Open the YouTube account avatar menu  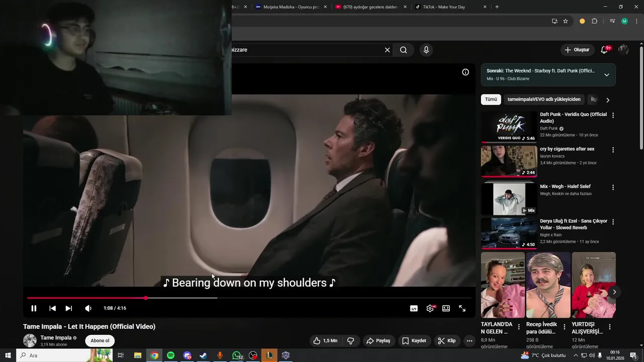pyautogui.click(x=623, y=50)
